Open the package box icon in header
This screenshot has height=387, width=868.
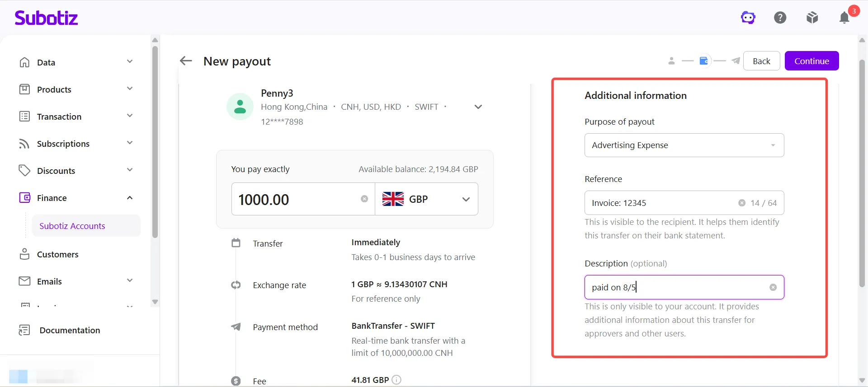tap(812, 18)
